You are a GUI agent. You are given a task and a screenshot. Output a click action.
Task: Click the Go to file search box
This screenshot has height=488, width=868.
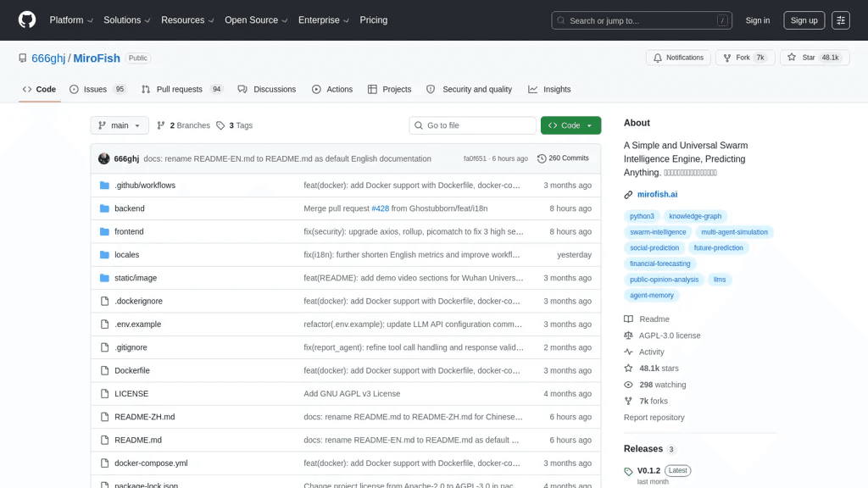473,125
